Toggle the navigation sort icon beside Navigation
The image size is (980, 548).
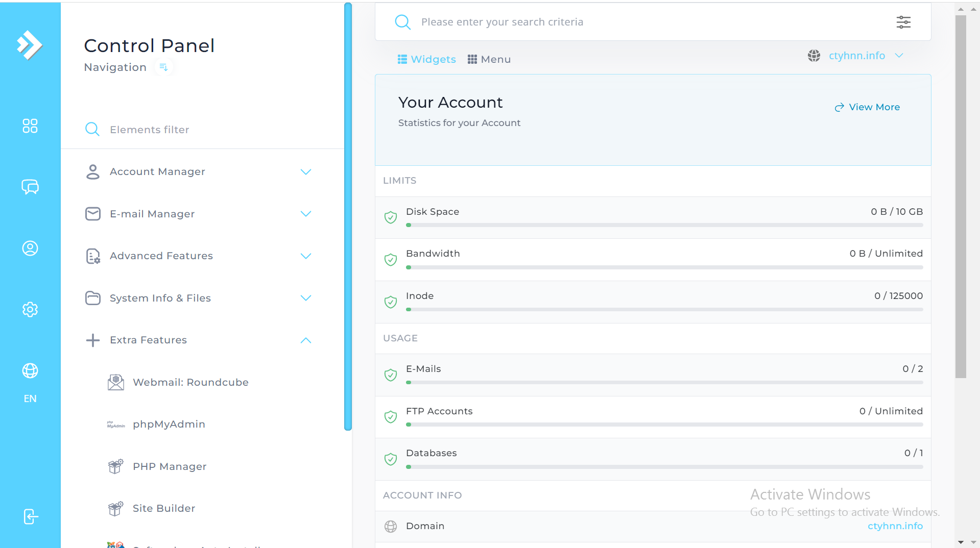(x=163, y=67)
